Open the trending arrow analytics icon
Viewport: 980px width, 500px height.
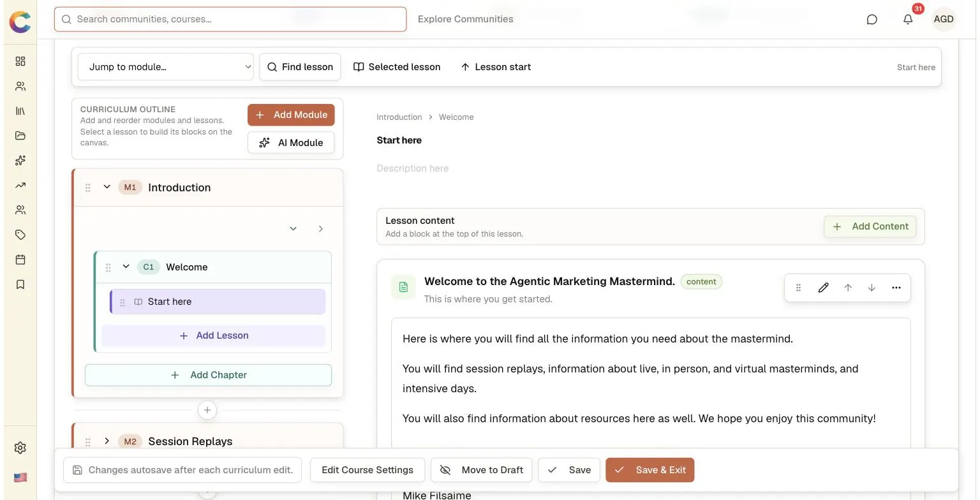[20, 186]
